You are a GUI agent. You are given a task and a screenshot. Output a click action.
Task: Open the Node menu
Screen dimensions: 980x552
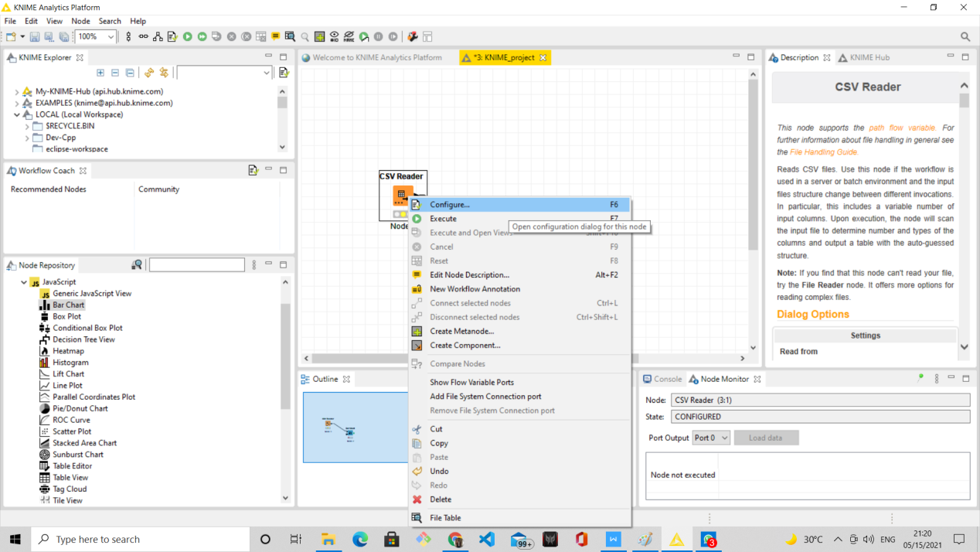point(80,21)
